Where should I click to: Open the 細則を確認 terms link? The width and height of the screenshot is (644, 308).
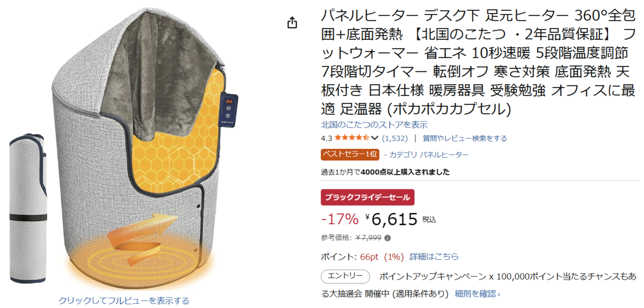click(x=477, y=294)
